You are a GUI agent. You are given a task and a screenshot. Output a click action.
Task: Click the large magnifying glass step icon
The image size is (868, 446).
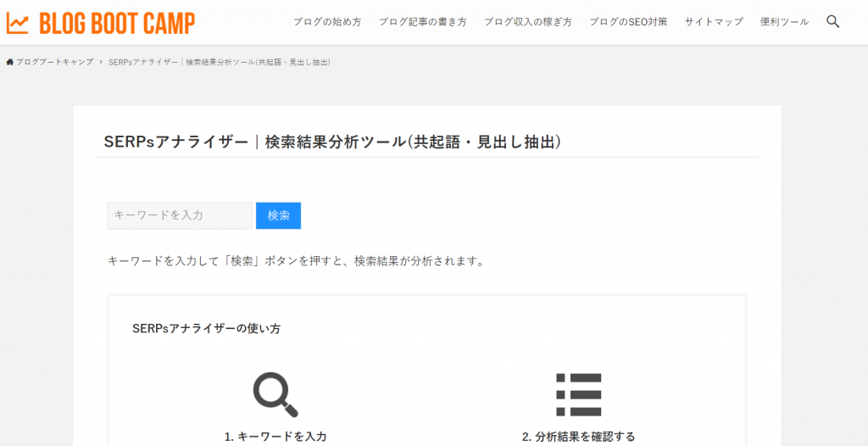275,395
